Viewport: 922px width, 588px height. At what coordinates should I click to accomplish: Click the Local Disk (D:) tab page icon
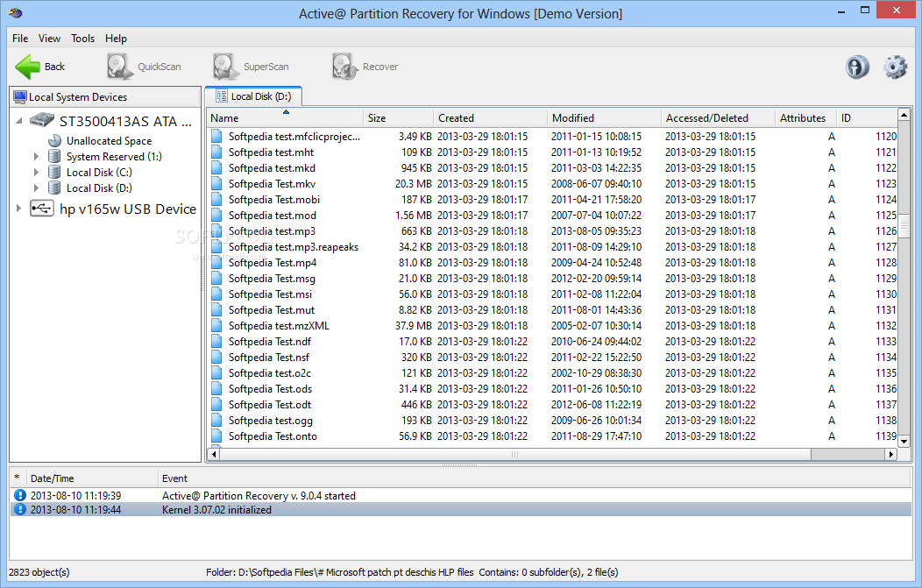(x=222, y=96)
